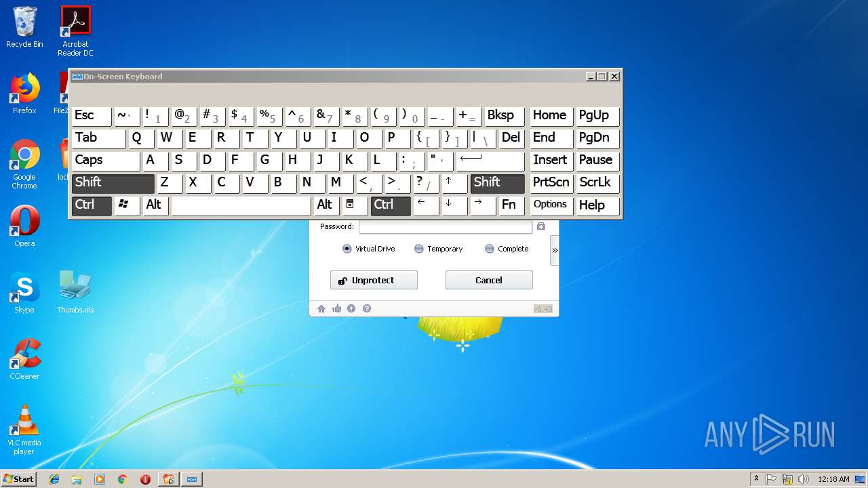Toggle the right Alt key
Viewport: 868px width, 488px height.
[x=325, y=205]
